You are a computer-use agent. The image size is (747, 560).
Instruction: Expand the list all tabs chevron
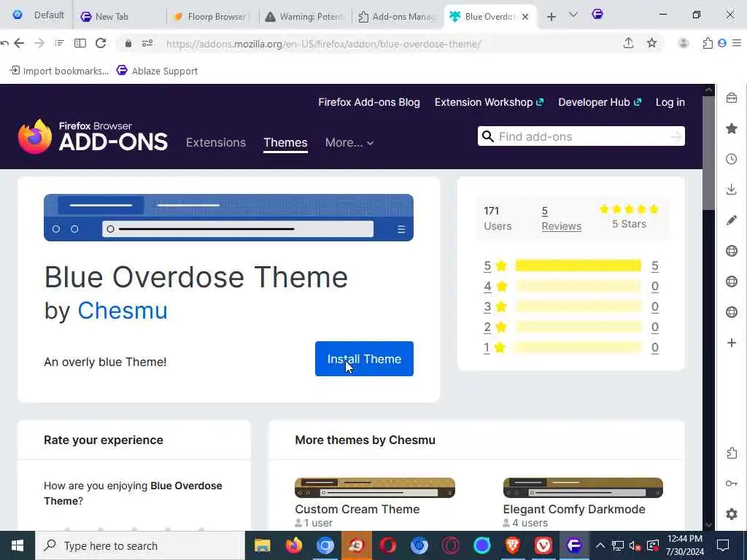(x=573, y=15)
